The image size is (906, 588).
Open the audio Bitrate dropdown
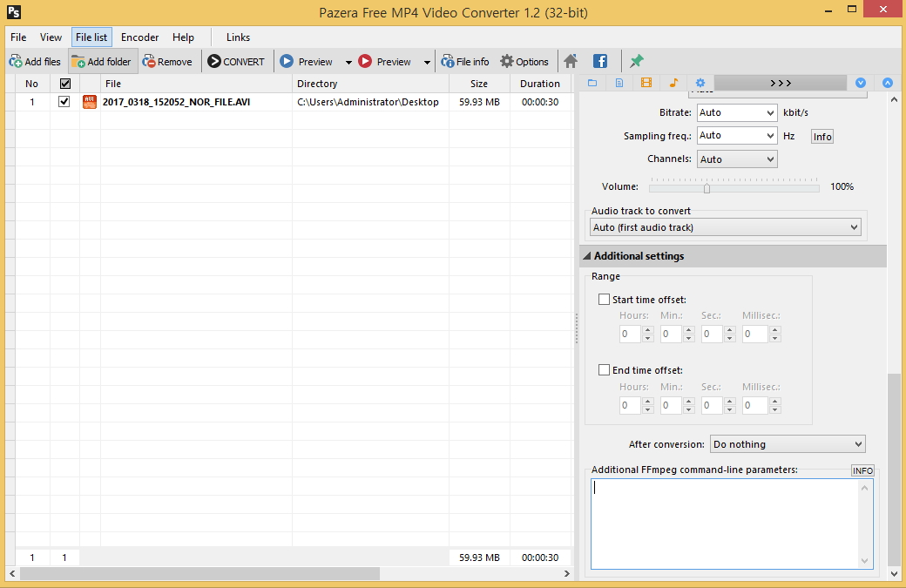[737, 112]
